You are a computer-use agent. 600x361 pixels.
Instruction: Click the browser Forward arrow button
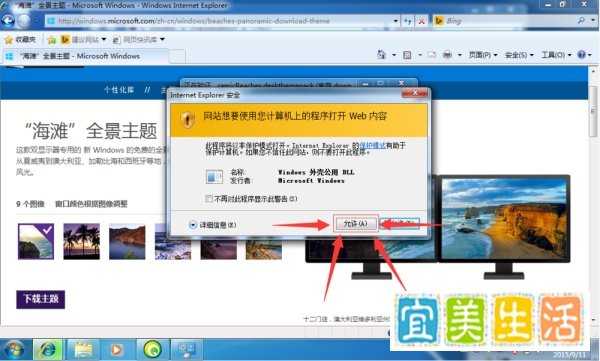24,21
